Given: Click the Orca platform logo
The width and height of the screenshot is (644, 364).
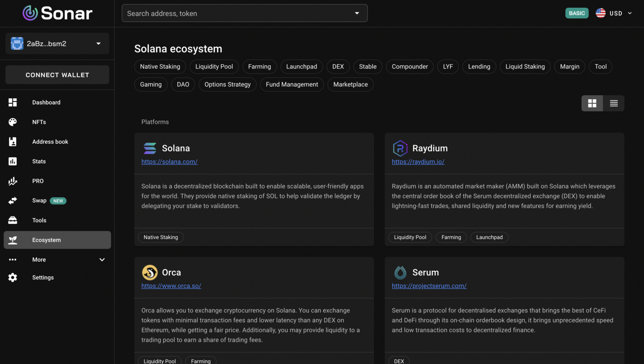Looking at the screenshot, I should 149,272.
